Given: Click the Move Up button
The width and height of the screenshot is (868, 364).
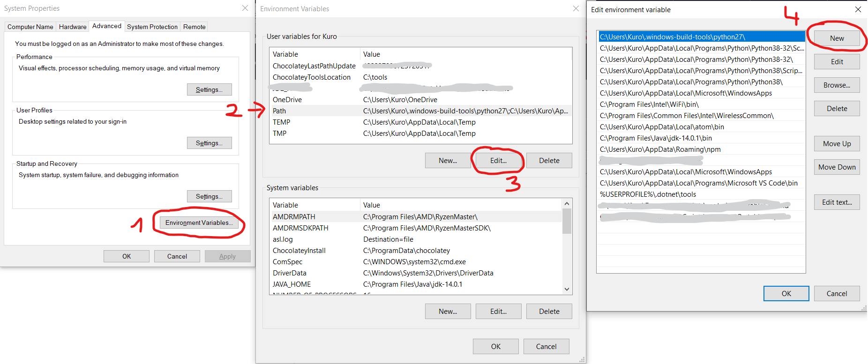Looking at the screenshot, I should coord(837,143).
